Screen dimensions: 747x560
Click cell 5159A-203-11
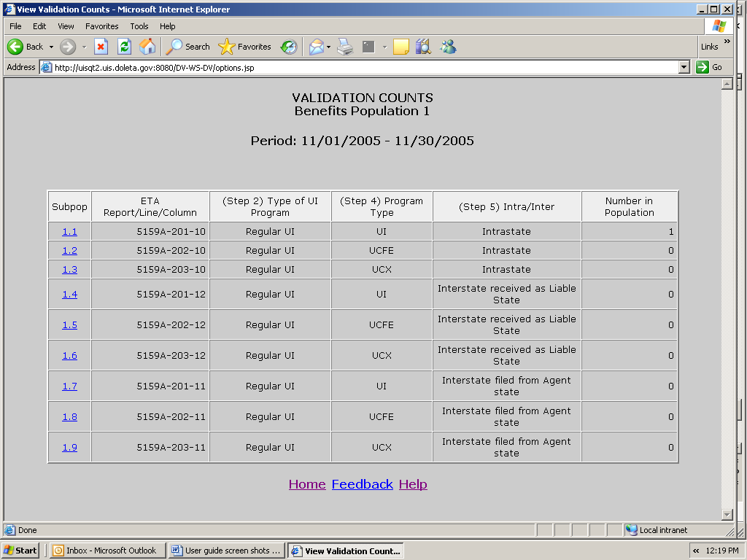click(x=150, y=447)
